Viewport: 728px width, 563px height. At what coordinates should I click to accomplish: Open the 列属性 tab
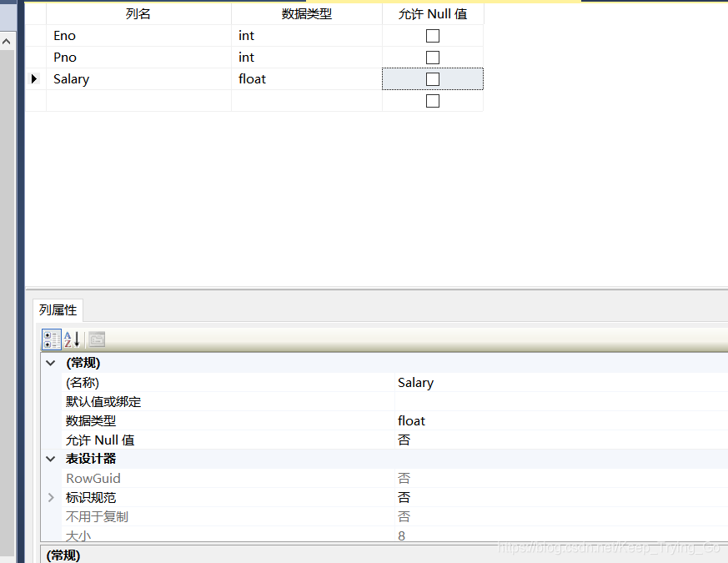pyautogui.click(x=58, y=310)
